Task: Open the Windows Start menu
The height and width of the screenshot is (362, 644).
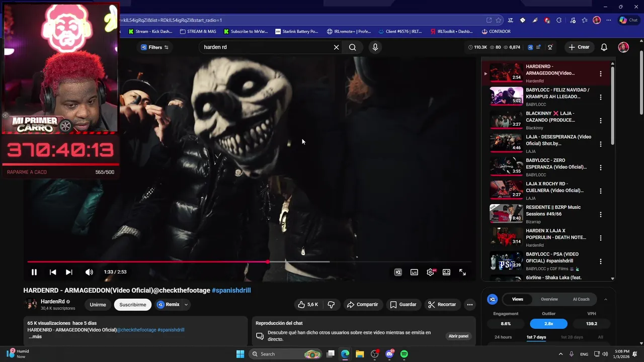Action: pyautogui.click(x=240, y=354)
